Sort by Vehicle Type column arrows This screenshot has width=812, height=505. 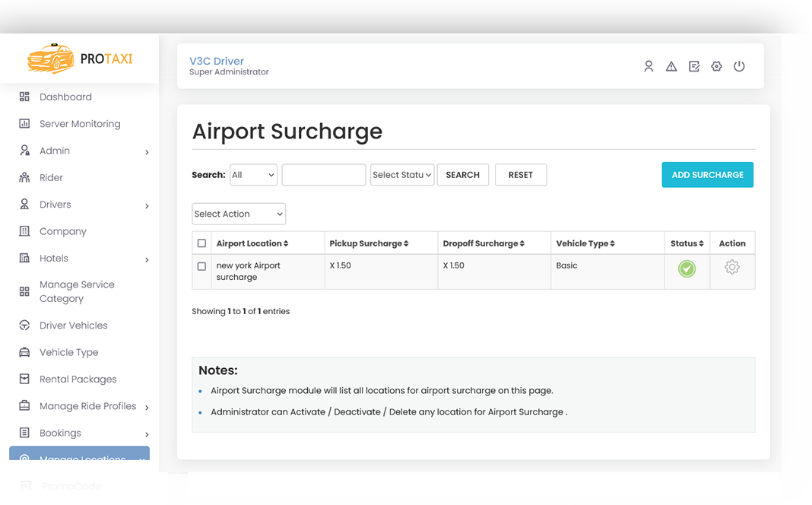coord(612,243)
